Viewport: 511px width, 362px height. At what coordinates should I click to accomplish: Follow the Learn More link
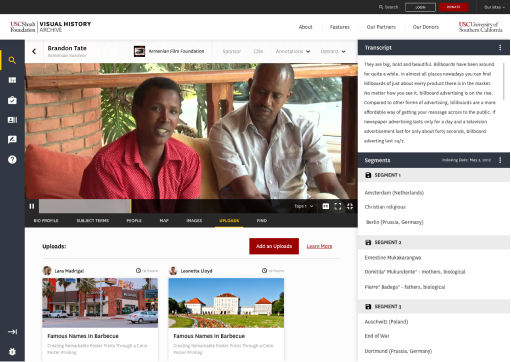pyautogui.click(x=319, y=246)
